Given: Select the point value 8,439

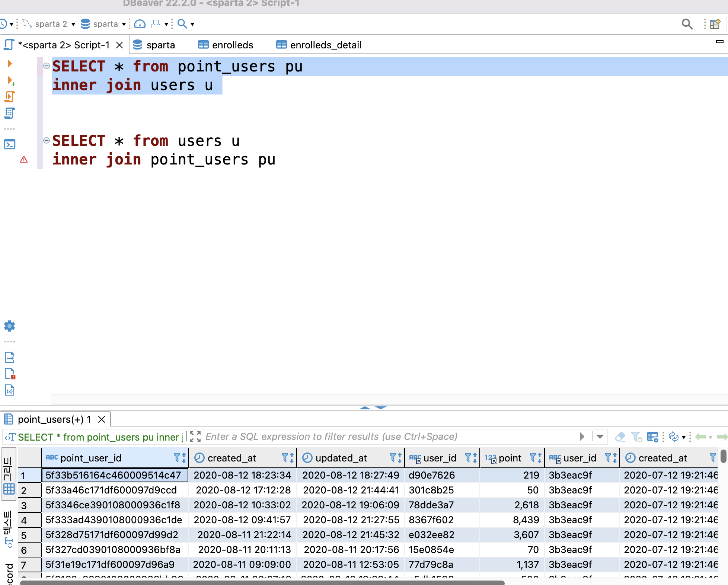Looking at the screenshot, I should 512,520.
